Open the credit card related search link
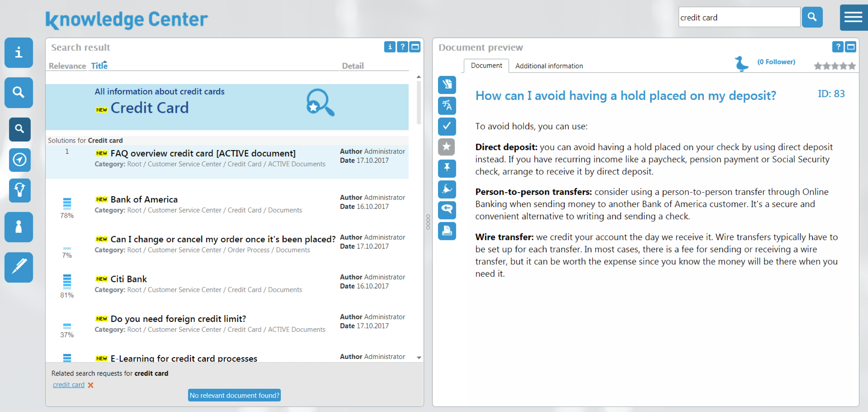The width and height of the screenshot is (868, 412). click(x=68, y=384)
